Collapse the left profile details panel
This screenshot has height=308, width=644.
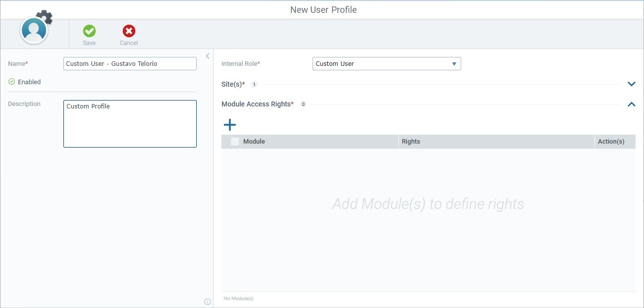[208, 55]
